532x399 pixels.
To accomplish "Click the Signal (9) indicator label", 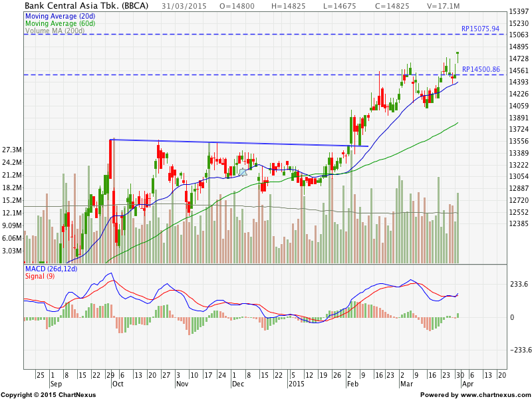I will click(39, 276).
